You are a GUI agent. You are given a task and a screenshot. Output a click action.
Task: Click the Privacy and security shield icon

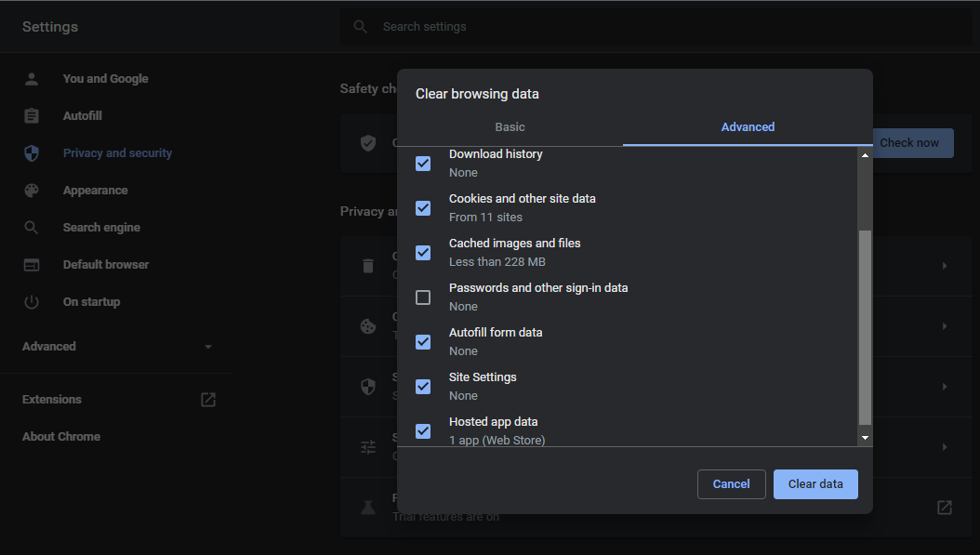point(32,153)
